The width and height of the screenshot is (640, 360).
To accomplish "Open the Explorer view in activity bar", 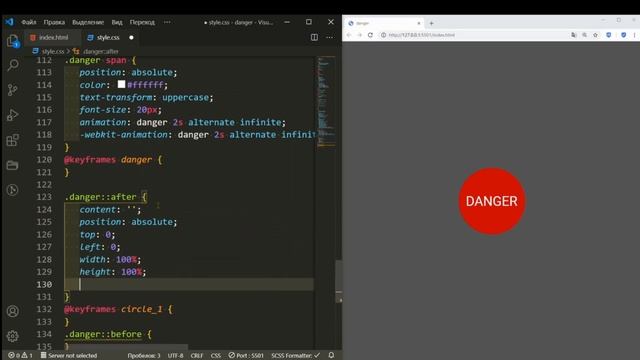I will click(x=13, y=41).
